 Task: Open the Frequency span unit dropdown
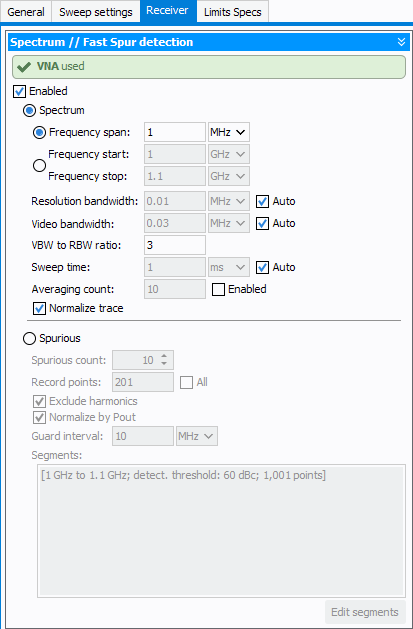pos(229,132)
